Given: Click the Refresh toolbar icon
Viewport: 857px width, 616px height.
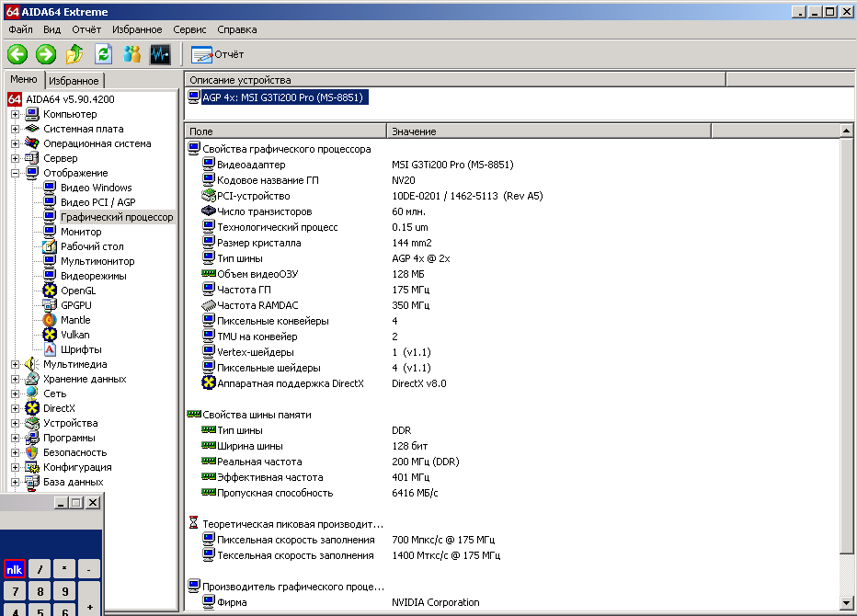Looking at the screenshot, I should (x=103, y=54).
